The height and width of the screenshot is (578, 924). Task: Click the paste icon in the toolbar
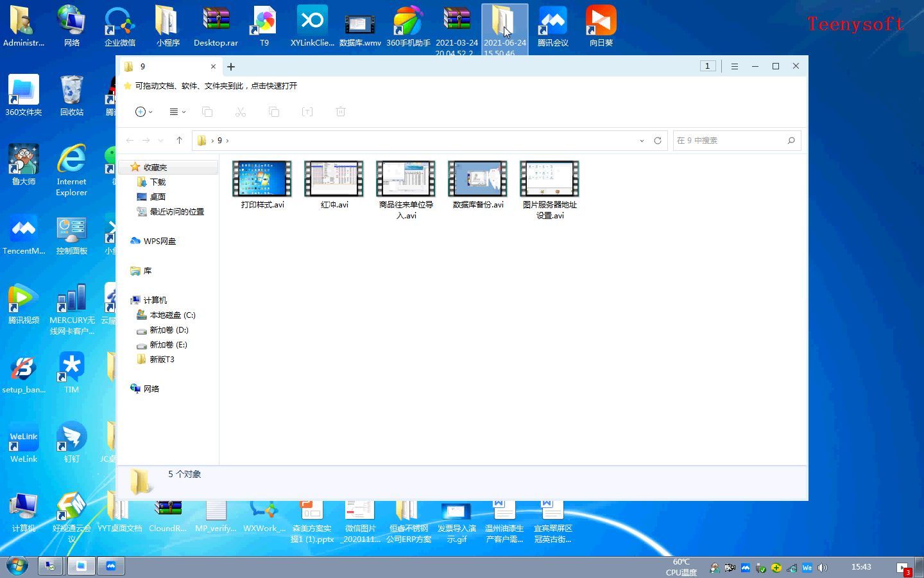point(274,112)
